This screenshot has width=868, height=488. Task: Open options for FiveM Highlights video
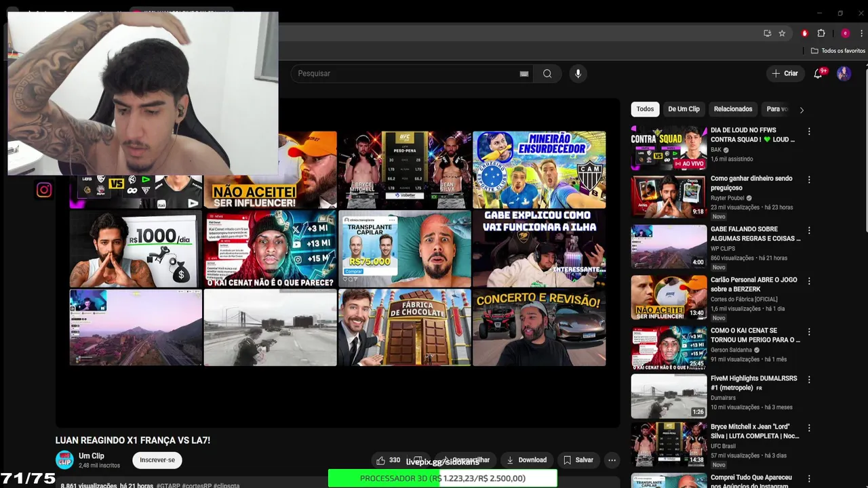coord(809,380)
